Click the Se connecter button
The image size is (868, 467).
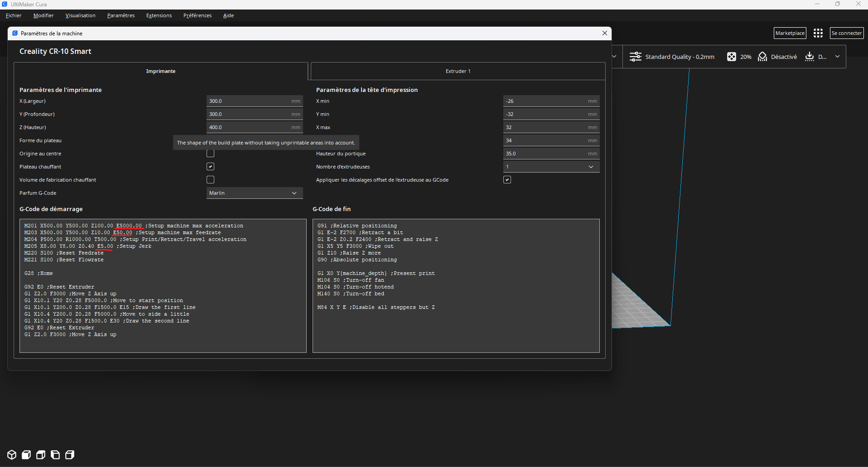coord(846,33)
